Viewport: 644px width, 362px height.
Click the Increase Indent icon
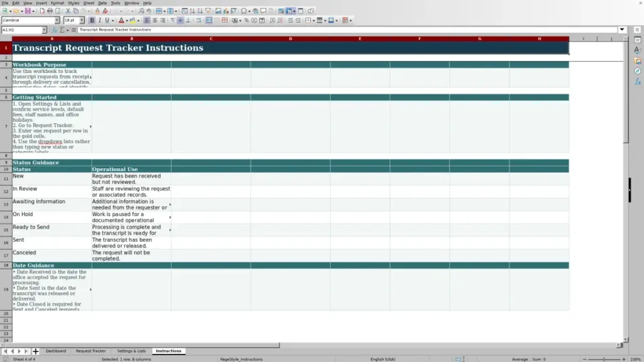tap(291, 20)
